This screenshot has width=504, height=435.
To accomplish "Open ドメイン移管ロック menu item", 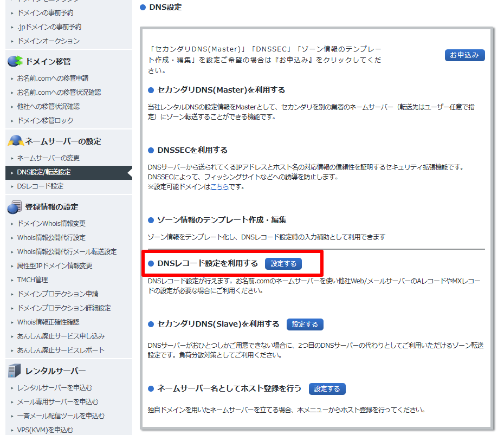I will pos(46,121).
